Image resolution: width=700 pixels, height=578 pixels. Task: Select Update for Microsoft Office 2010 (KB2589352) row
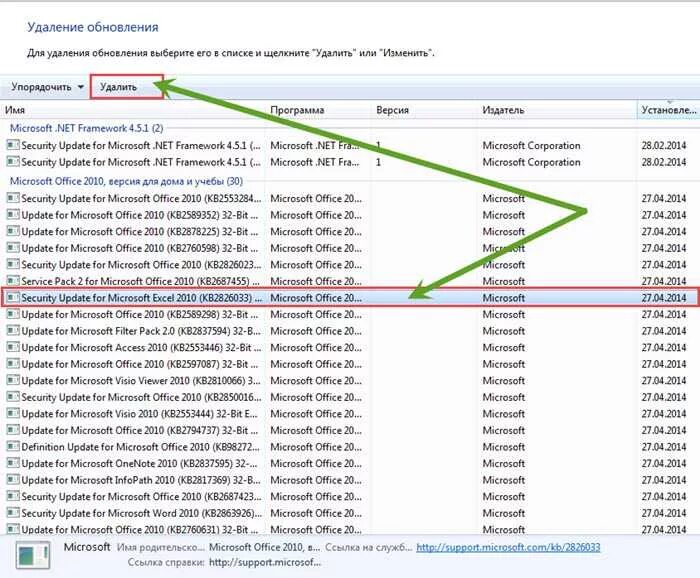(x=350, y=215)
